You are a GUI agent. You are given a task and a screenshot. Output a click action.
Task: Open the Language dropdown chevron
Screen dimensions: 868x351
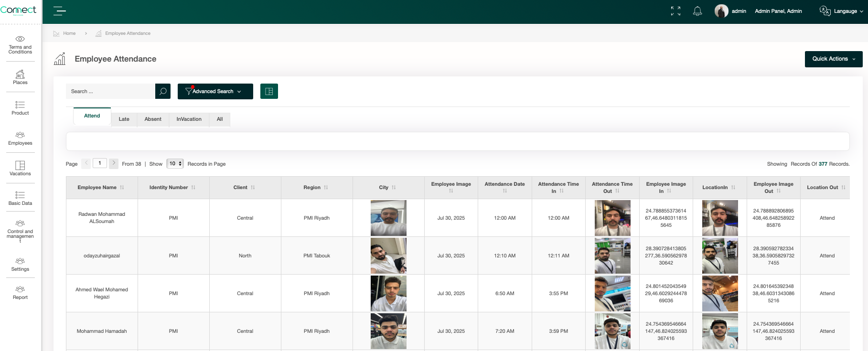coord(861,11)
